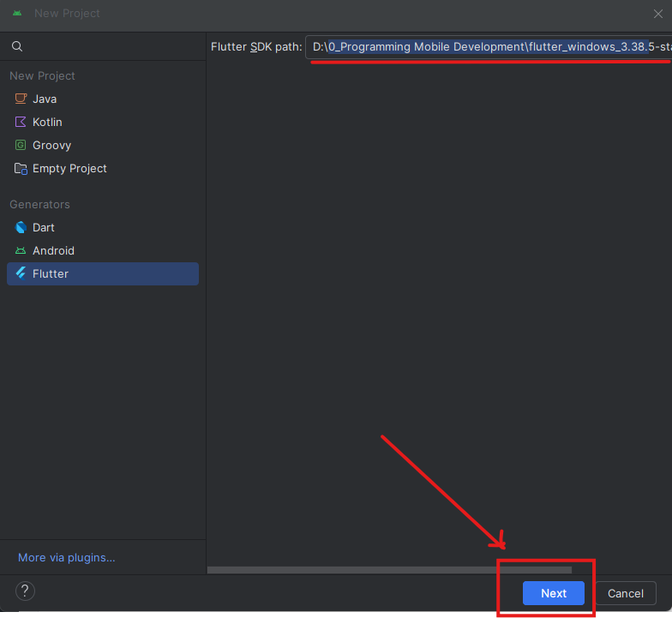Open the More via plugins link
This screenshot has width=672, height=618.
pyautogui.click(x=67, y=557)
